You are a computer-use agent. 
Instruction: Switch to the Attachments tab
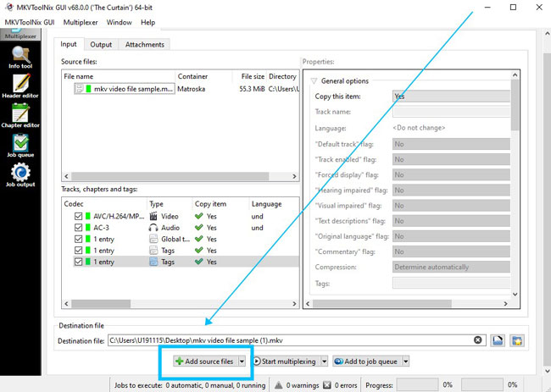(x=145, y=45)
